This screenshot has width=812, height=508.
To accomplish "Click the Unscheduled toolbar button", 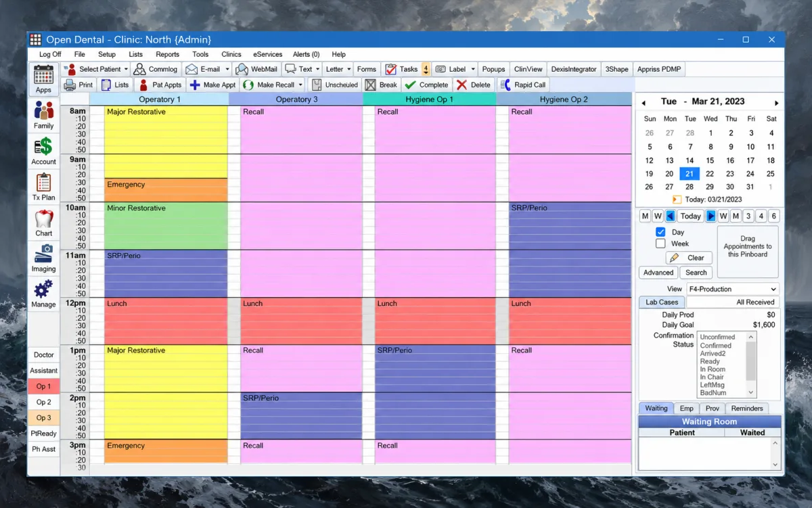I will point(335,85).
